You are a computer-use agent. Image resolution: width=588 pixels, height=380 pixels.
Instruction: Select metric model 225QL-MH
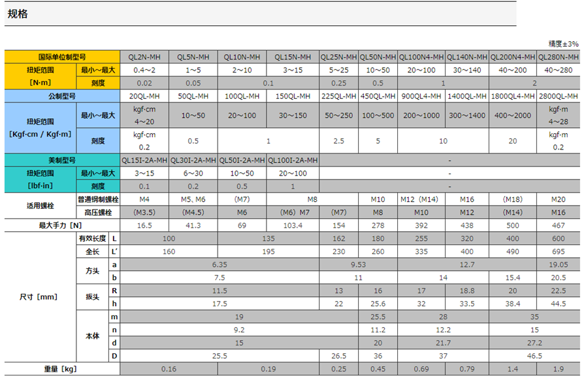point(338,96)
